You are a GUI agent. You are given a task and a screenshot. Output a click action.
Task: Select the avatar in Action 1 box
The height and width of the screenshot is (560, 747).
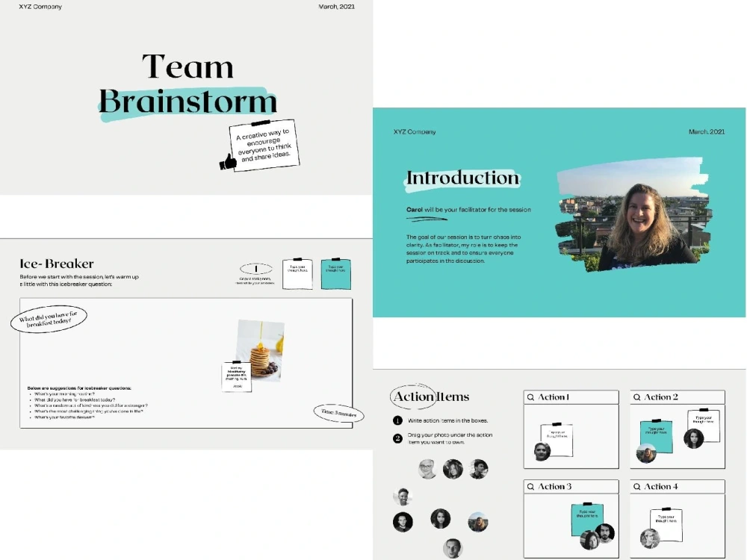(x=542, y=452)
